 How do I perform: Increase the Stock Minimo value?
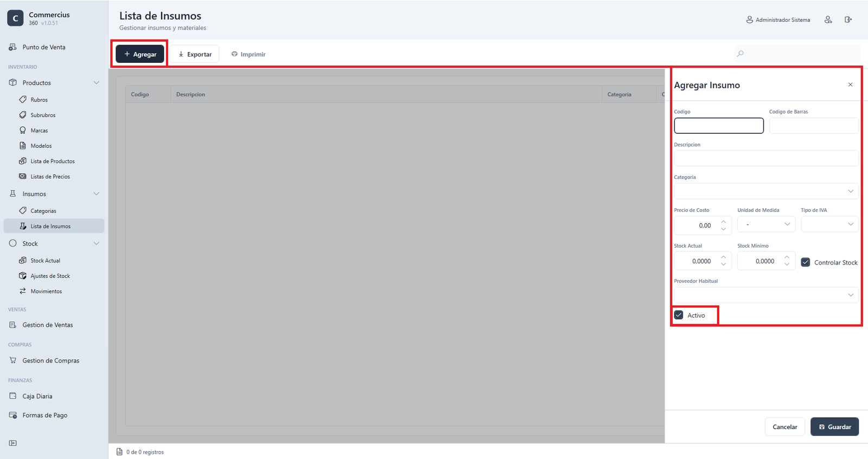tap(787, 257)
